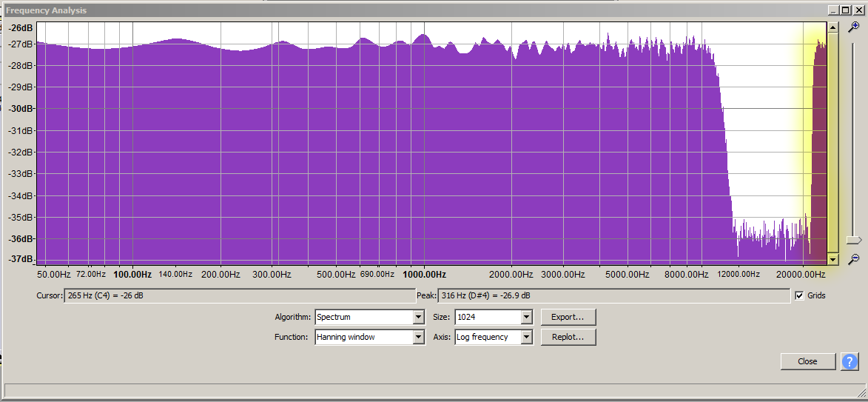Open the blue help question mark
The width and height of the screenshot is (868, 402).
[x=850, y=361]
